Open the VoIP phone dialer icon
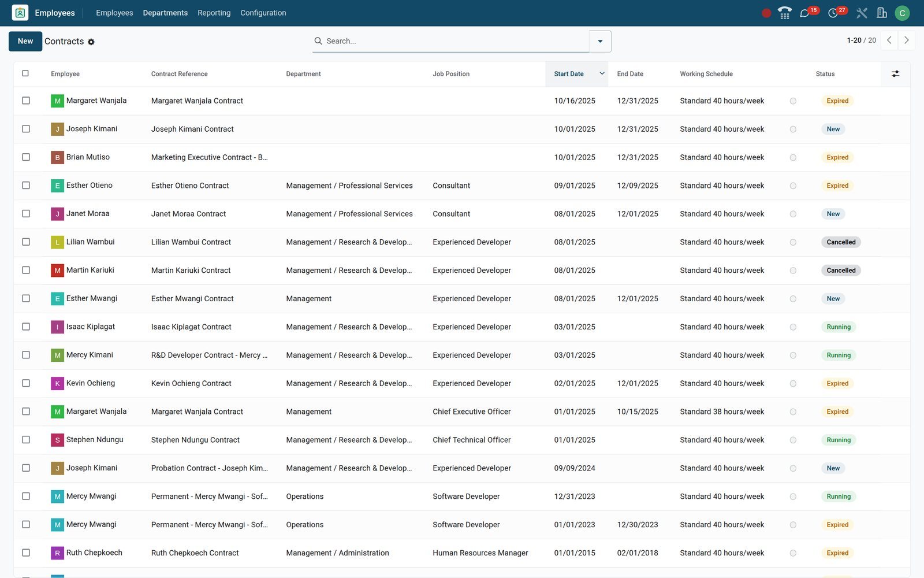The width and height of the screenshot is (924, 578). click(x=784, y=13)
